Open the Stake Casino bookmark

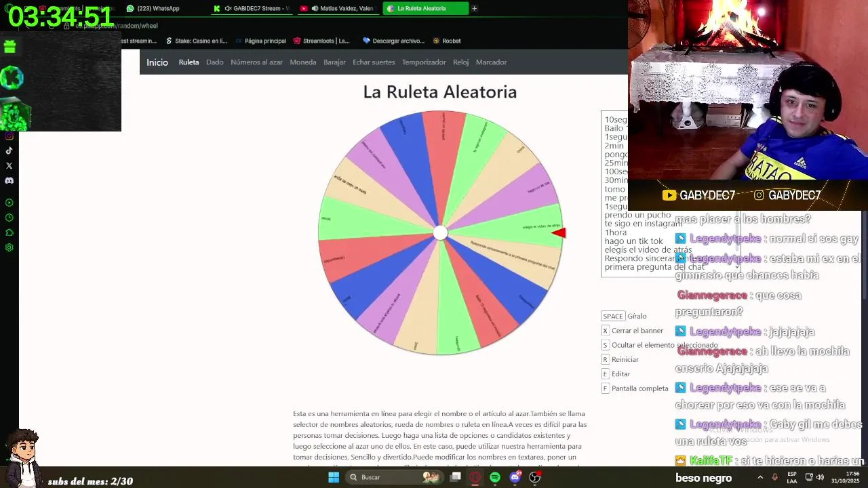[x=196, y=41]
